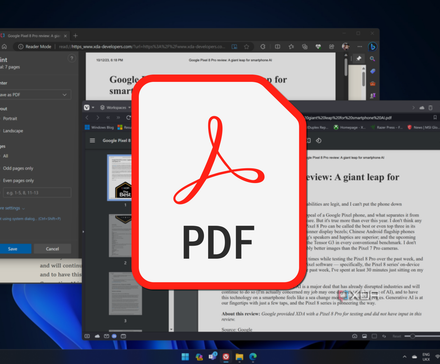Viewport: 440px width, 364px height.
Task: Click Cancel in the Edge print dialog
Action: point(52,249)
